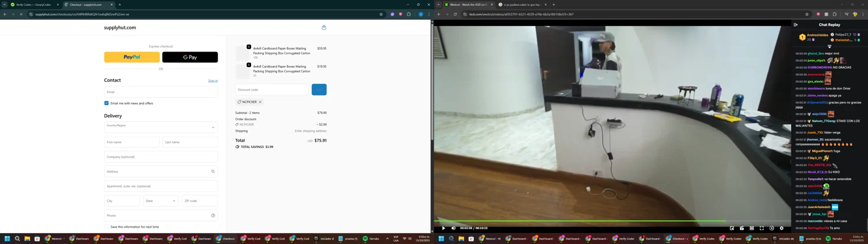Show hidden tray icons on left taskbar
The width and height of the screenshot is (868, 244).
click(387, 238)
